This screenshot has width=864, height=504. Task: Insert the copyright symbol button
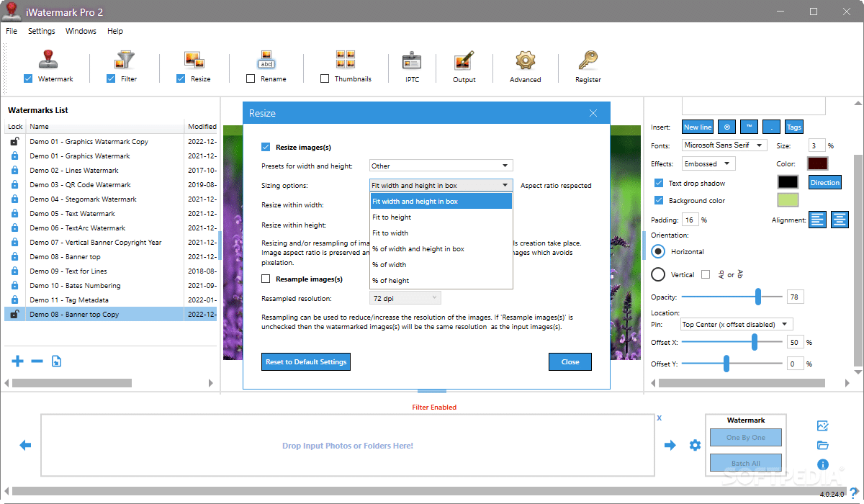(x=726, y=127)
